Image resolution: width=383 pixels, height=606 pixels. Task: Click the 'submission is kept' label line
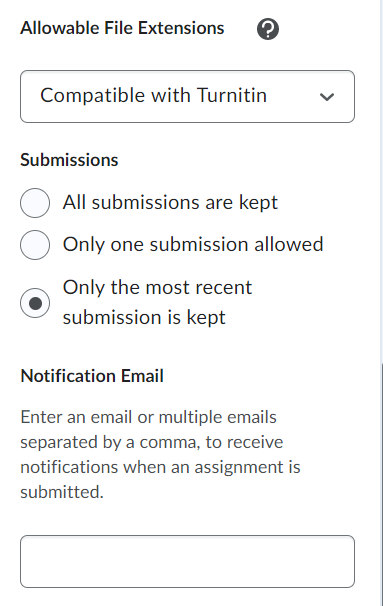pyautogui.click(x=144, y=317)
